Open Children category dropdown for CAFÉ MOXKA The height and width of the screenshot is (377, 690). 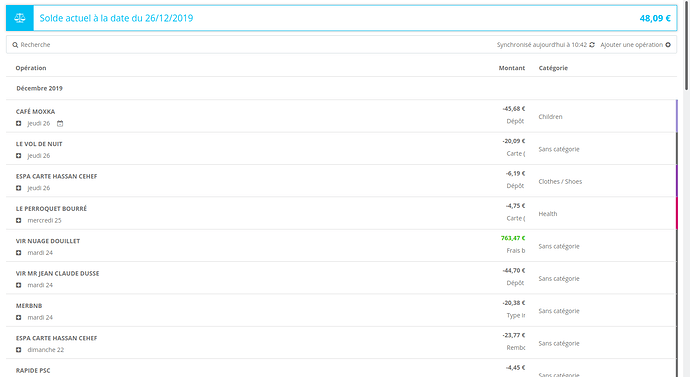(550, 117)
